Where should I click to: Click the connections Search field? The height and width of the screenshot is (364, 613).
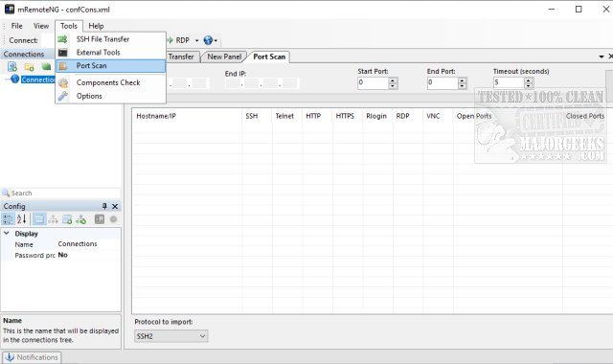65,193
